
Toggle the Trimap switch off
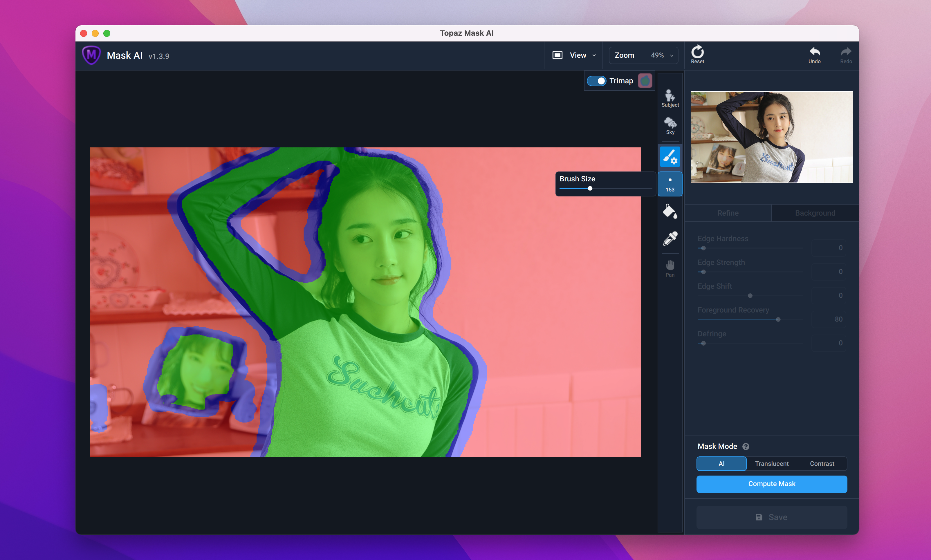point(596,81)
